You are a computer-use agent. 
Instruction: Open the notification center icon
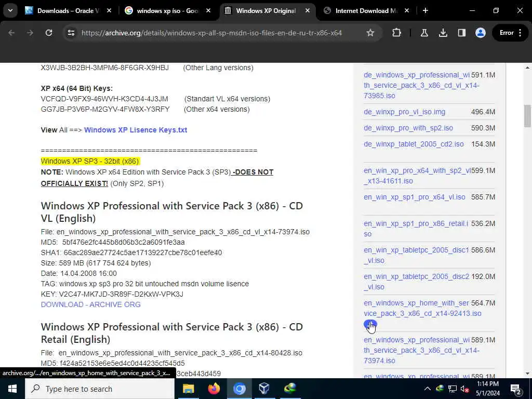[516, 389]
